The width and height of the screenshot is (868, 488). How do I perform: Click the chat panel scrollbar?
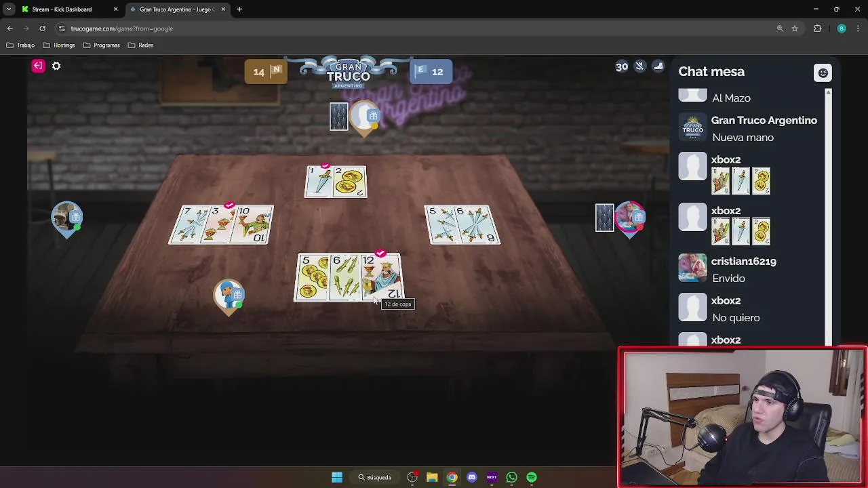coord(828,217)
